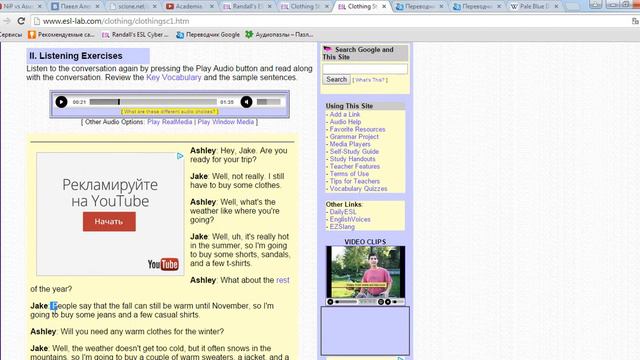Click the forward navigation arrow
This screenshot has width=640, height=360.
coord(7,21)
